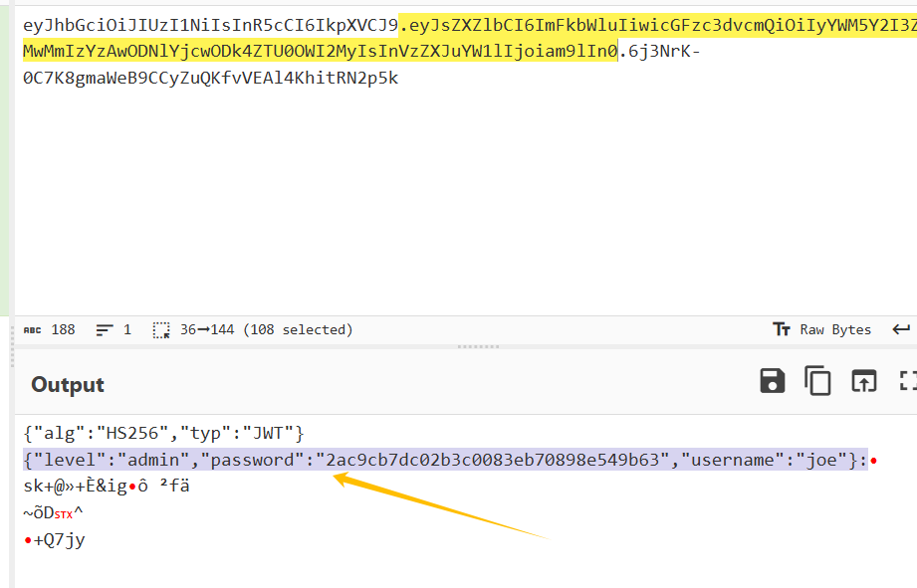
Task: Toggle Raw Bytes character encoding
Action: pyautogui.click(x=821, y=329)
